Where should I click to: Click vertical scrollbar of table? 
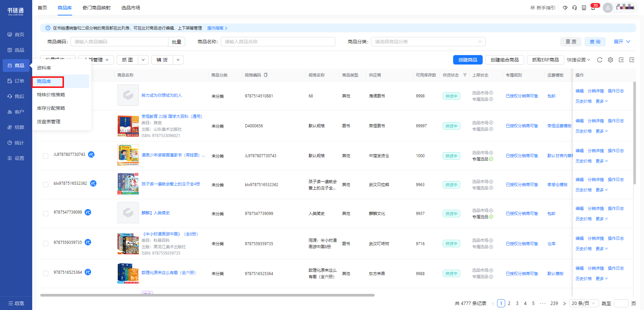(635, 133)
